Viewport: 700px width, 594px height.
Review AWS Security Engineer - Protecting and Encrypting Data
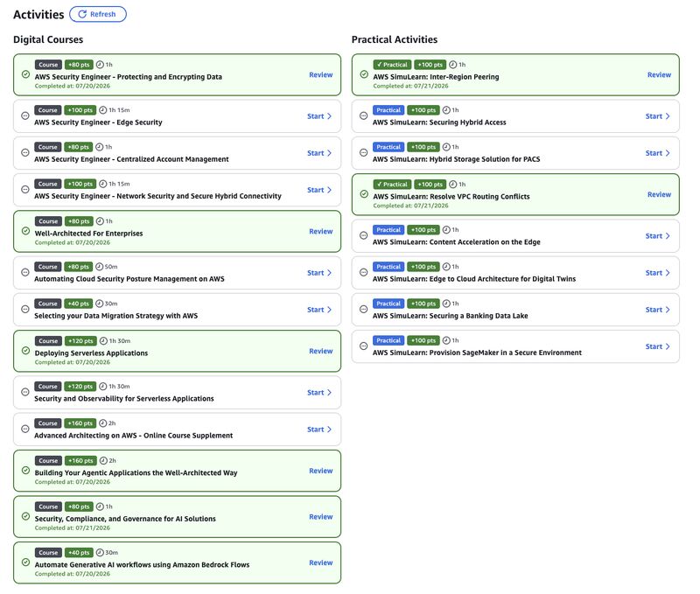click(320, 75)
